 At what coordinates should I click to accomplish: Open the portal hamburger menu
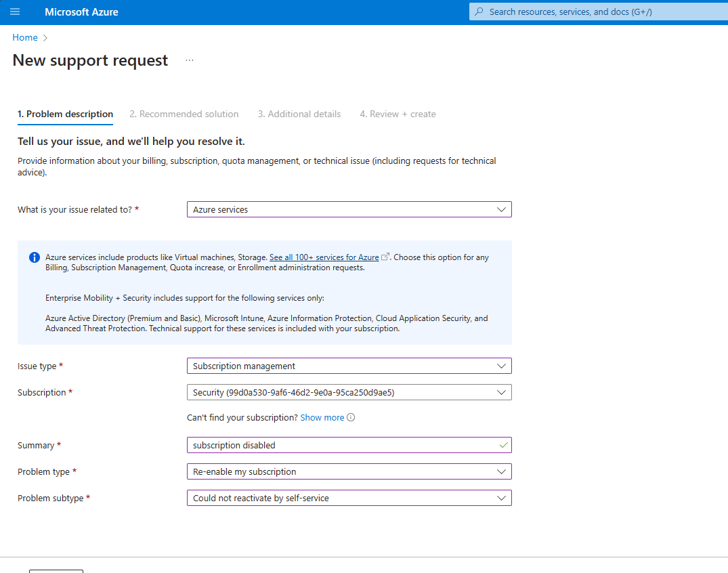tap(15, 12)
